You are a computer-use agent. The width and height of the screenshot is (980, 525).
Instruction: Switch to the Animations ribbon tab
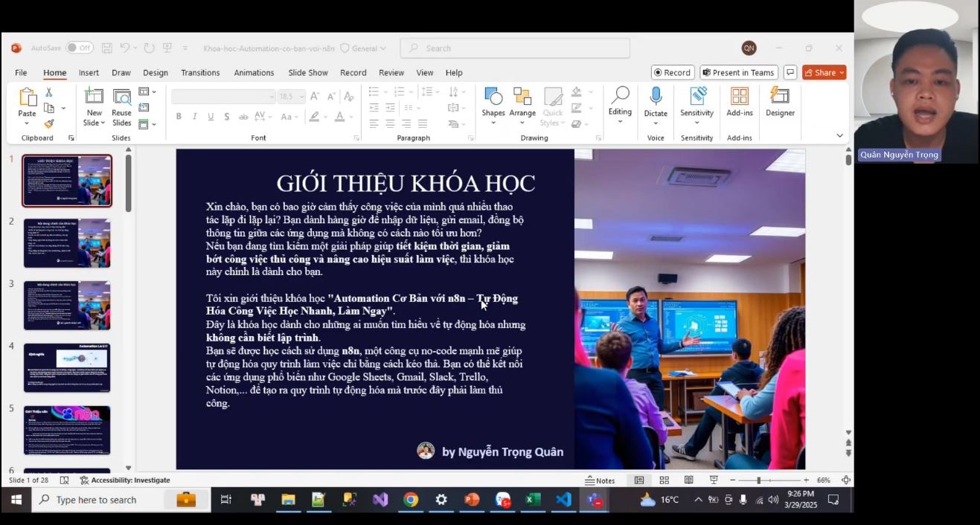coord(254,72)
